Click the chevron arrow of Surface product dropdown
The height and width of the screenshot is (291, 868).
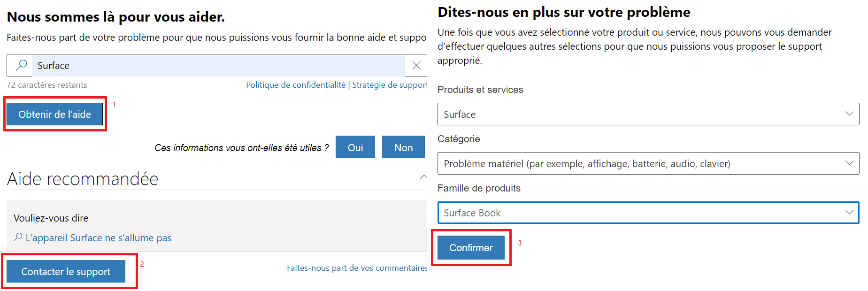point(849,114)
